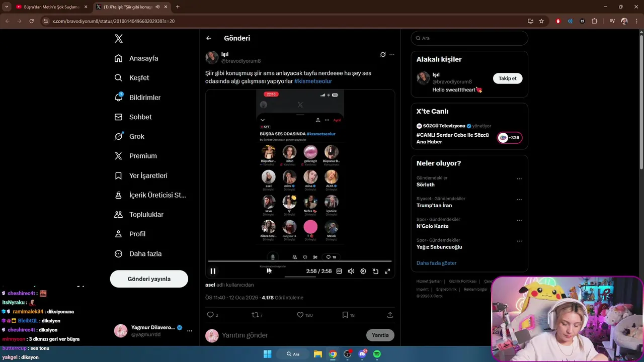644x362 pixels.
Task: Open Profil page
Action: 130,234
